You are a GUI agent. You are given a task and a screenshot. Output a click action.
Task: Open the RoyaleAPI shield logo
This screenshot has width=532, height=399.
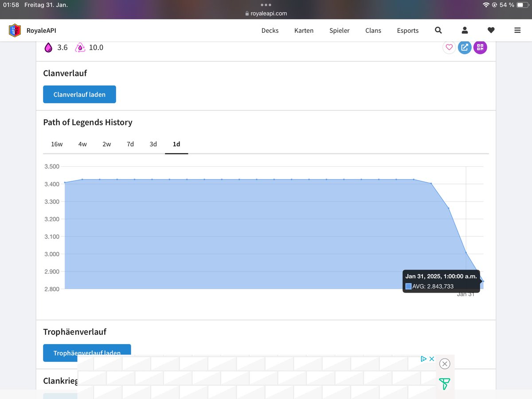(x=15, y=31)
